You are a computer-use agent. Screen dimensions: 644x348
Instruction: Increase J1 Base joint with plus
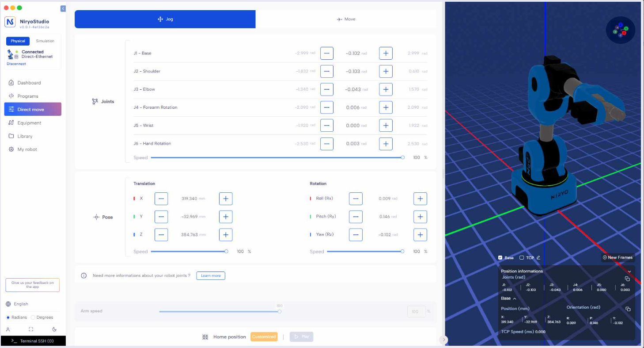click(x=386, y=53)
